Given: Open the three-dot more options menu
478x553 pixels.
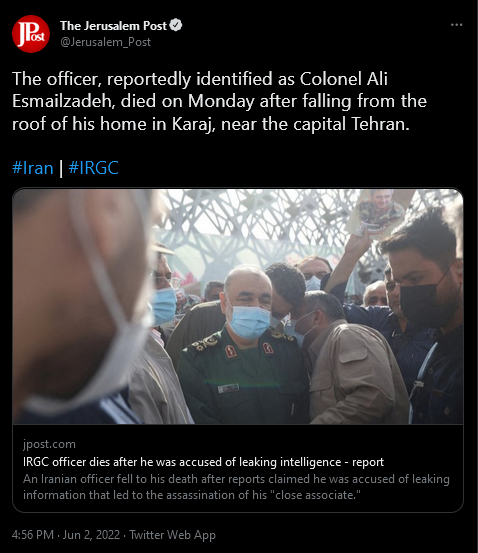Looking at the screenshot, I should tap(456, 25).
